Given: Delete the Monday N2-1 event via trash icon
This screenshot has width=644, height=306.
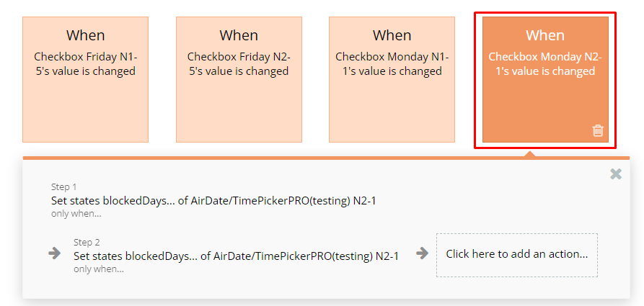Looking at the screenshot, I should (598, 131).
